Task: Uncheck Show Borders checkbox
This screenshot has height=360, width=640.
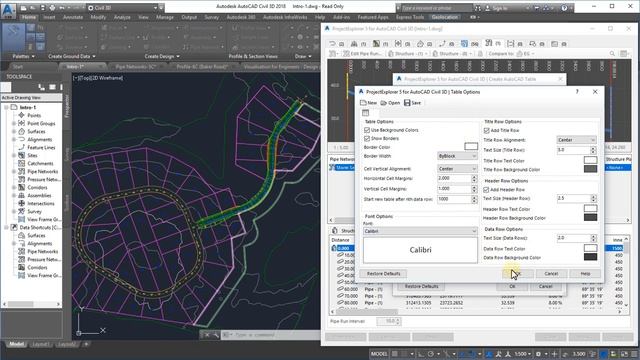Action: [x=367, y=139]
